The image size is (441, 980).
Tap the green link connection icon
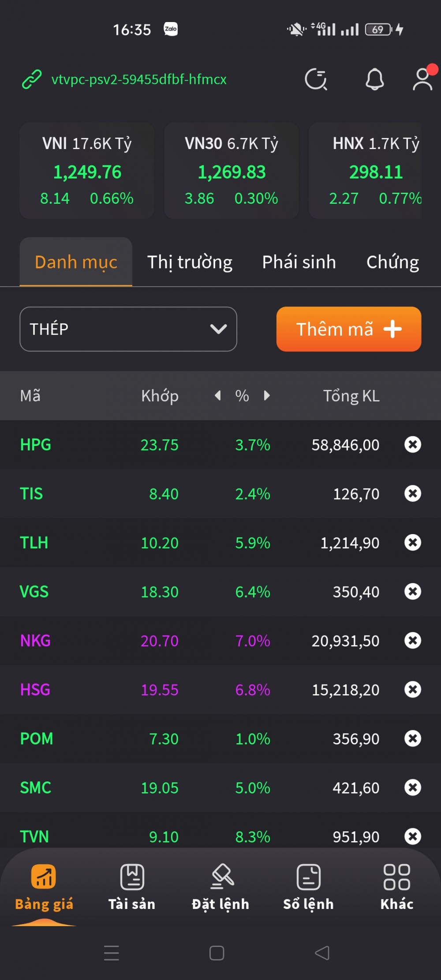click(x=32, y=80)
